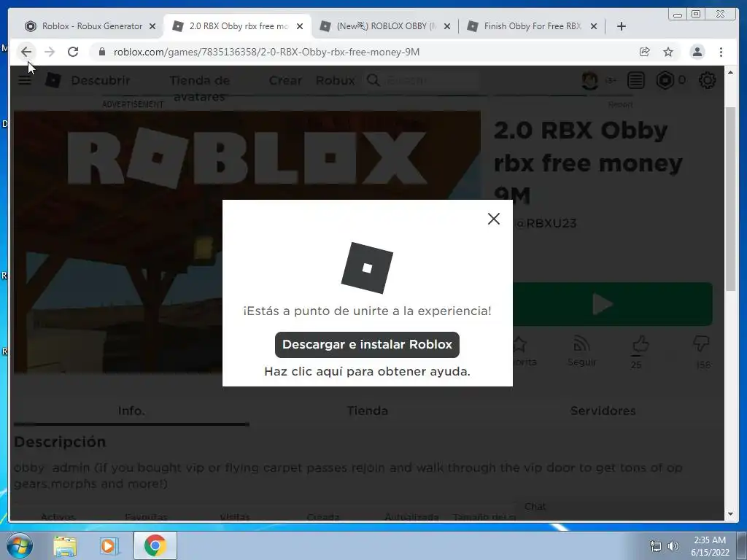Screen dimensions: 747x560
Task: Select the Tienda tab
Action: coord(368,411)
